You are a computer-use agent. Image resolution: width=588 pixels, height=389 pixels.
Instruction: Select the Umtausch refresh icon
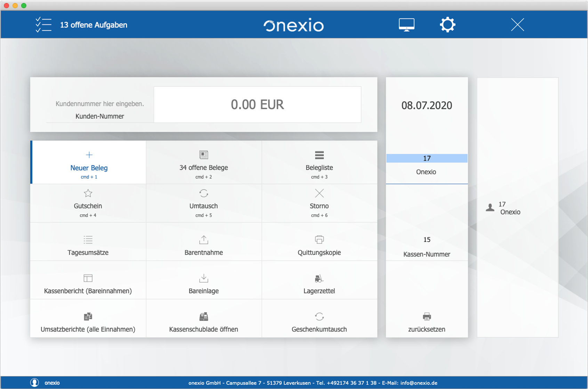click(x=204, y=193)
